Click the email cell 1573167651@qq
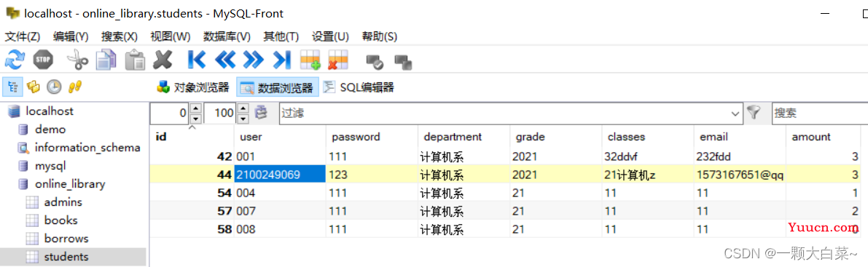This screenshot has height=267, width=868. 740,175
